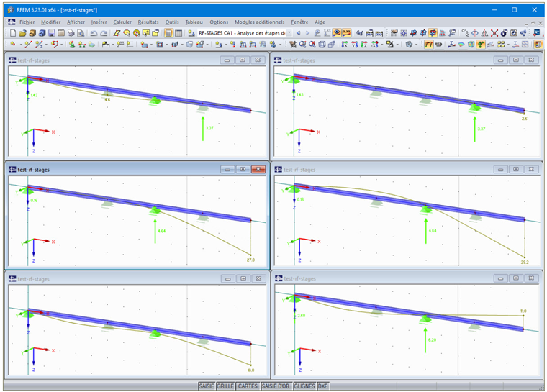Viewport: 547px width, 392px height.
Task: Click the isometric cube view icon
Action: coord(322,45)
